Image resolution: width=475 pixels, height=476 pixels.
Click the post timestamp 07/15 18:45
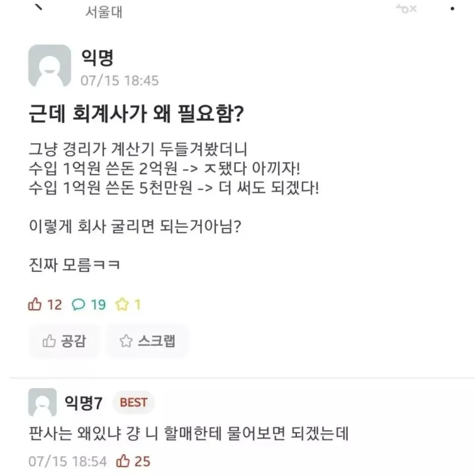(120, 81)
